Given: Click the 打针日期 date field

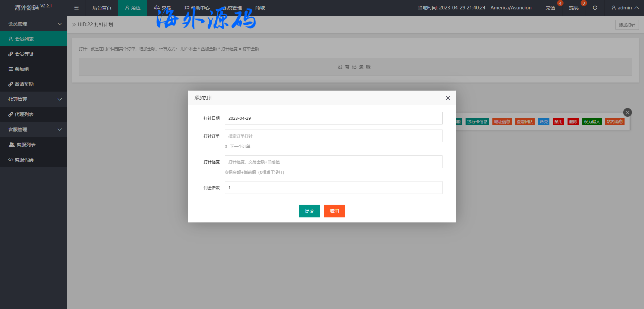Looking at the screenshot, I should 333,118.
